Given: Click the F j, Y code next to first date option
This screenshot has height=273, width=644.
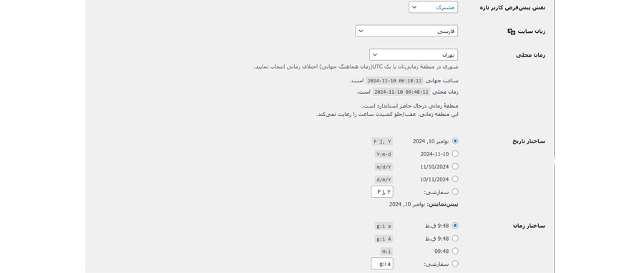Looking at the screenshot, I should (x=382, y=141).
